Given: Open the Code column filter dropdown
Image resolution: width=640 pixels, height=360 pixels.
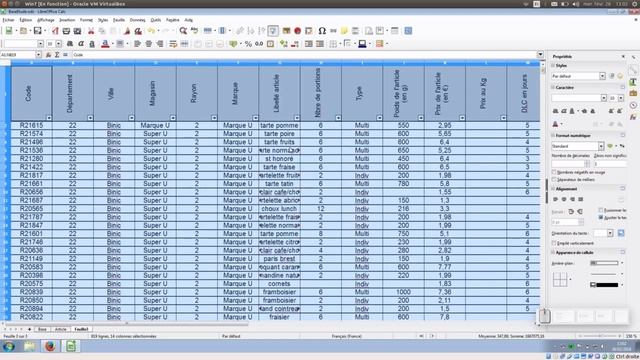Looking at the screenshot, I should 49,118.
